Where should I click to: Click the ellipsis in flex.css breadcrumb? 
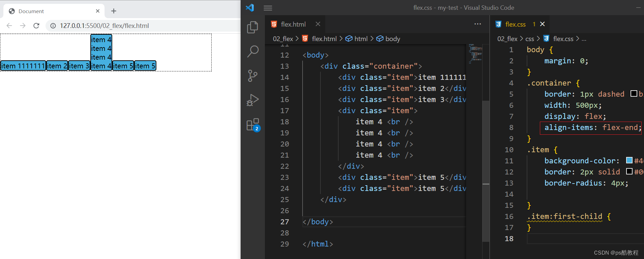coord(584,39)
